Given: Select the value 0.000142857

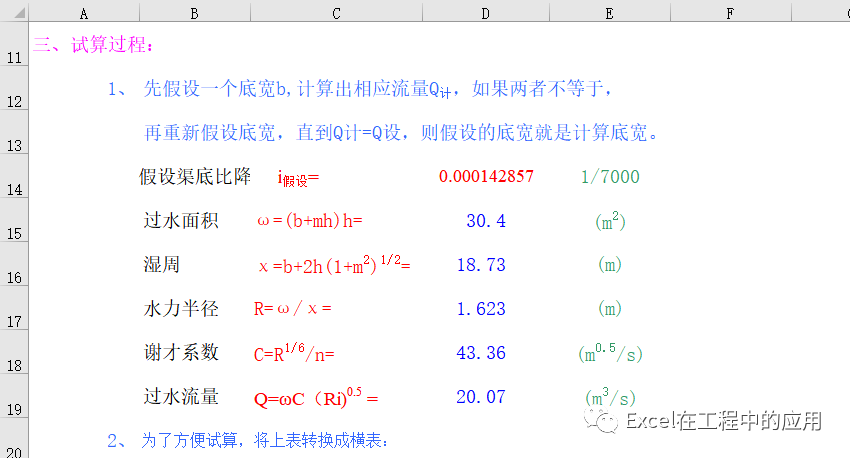Looking at the screenshot, I should click(x=486, y=176).
